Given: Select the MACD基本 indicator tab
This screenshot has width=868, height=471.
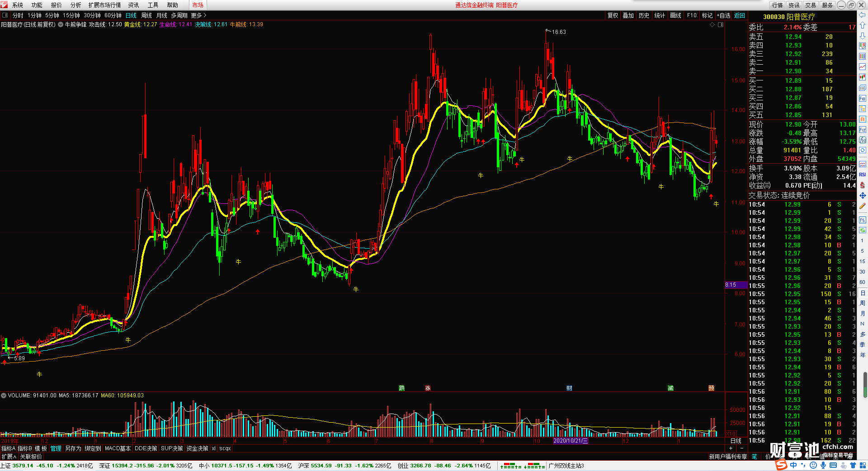Looking at the screenshot, I should coord(118,448).
